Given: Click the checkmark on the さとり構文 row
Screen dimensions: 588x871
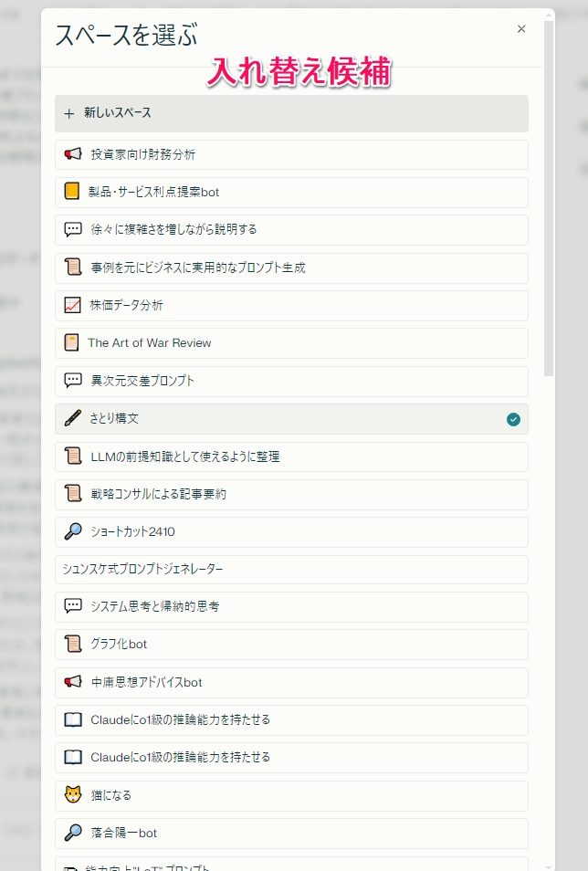Looking at the screenshot, I should 513,419.
